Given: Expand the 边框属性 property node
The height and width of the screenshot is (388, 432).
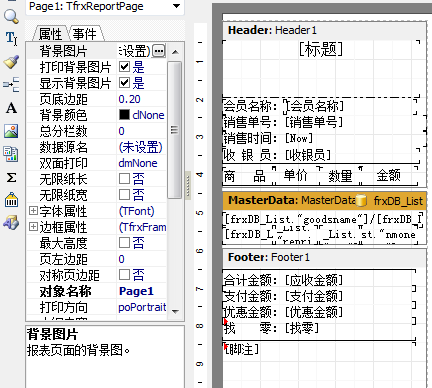Looking at the screenshot, I should click(33, 227).
